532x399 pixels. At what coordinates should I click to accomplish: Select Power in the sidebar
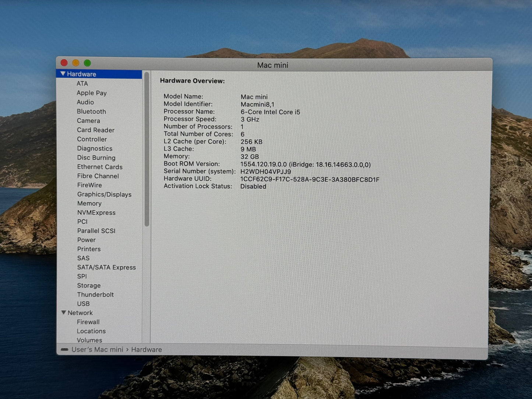(86, 240)
